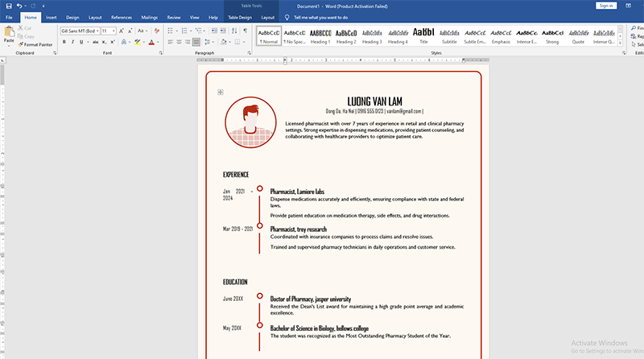Viewport: 644px width, 359px height.
Task: Click the Bullets list icon
Action: 171,31
